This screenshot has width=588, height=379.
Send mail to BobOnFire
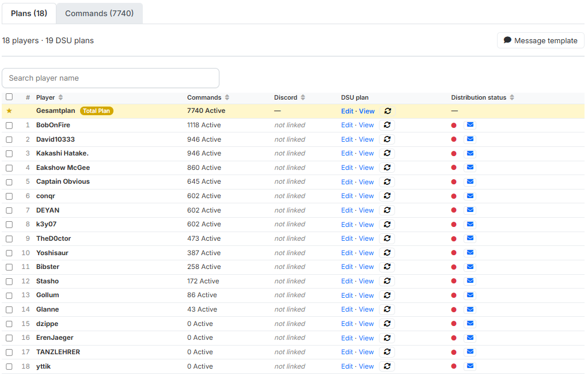[x=470, y=125]
